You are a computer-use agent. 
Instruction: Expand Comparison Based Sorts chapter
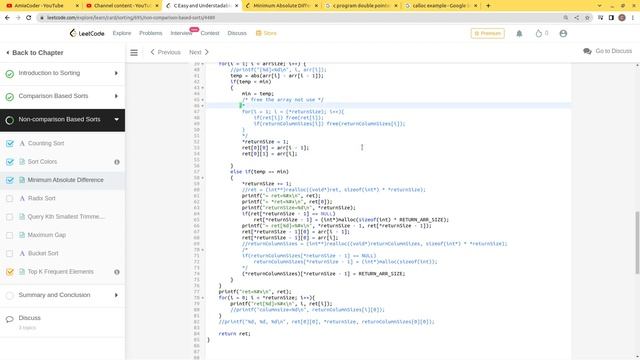point(116,96)
